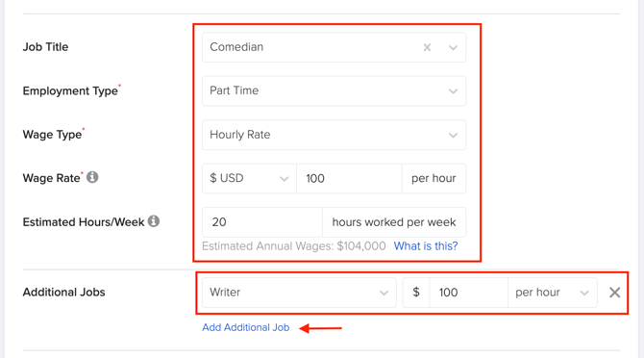Expand the additional job per hour dropdown
Screen dimensions: 644x358
(553, 293)
